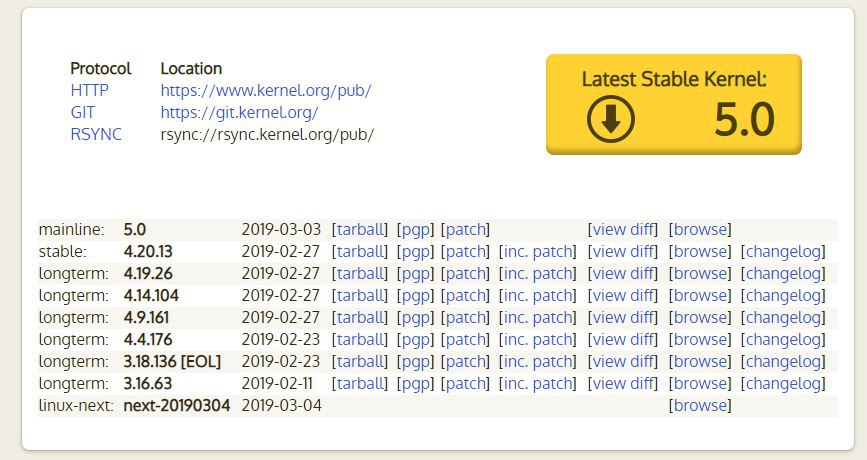Browse the linux-next next-20190304 tree
Viewport: 867px width, 460px height.
click(700, 406)
